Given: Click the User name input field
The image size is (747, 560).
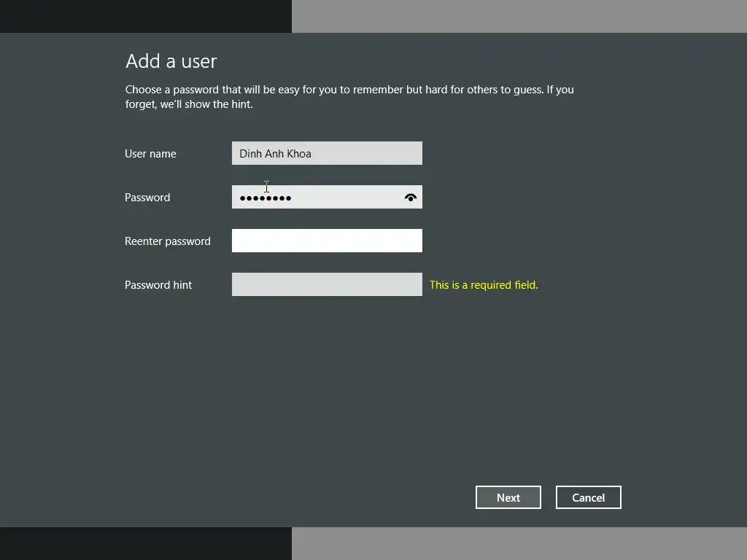Looking at the screenshot, I should pyautogui.click(x=327, y=153).
